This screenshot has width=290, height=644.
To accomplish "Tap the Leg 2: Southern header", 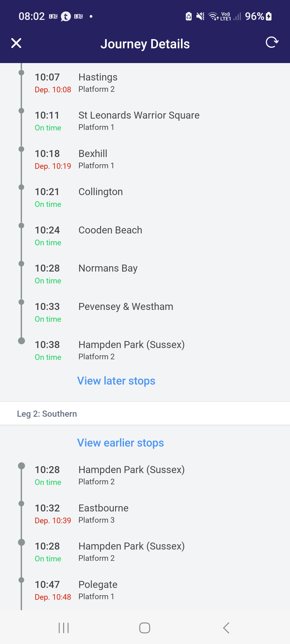I will coord(47,414).
